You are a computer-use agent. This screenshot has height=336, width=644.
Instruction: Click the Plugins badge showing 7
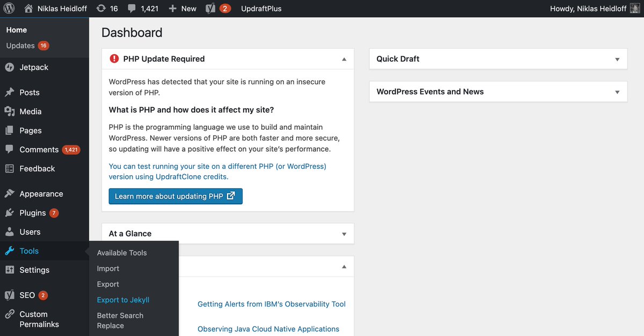click(x=54, y=213)
